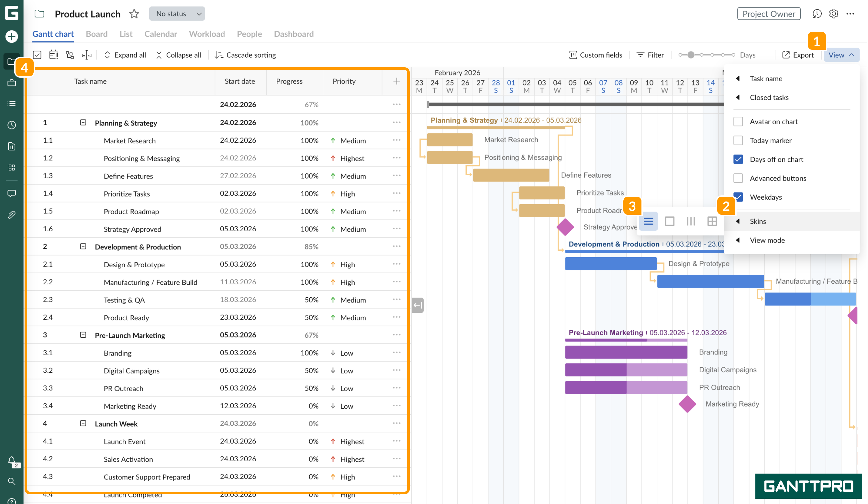This screenshot has height=504, width=868.
Task: Collapse the Development & Production group
Action: pyautogui.click(x=83, y=247)
